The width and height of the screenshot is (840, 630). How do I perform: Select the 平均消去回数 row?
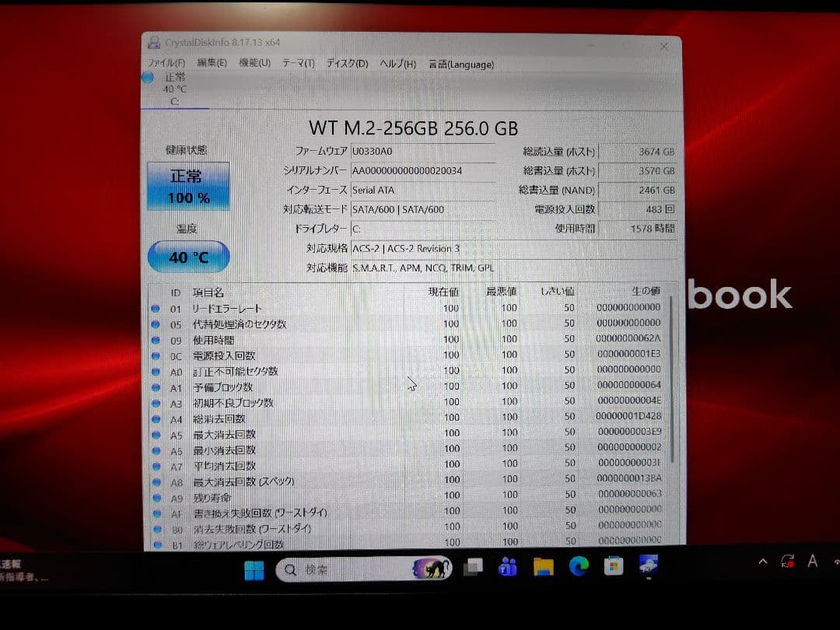click(409, 465)
